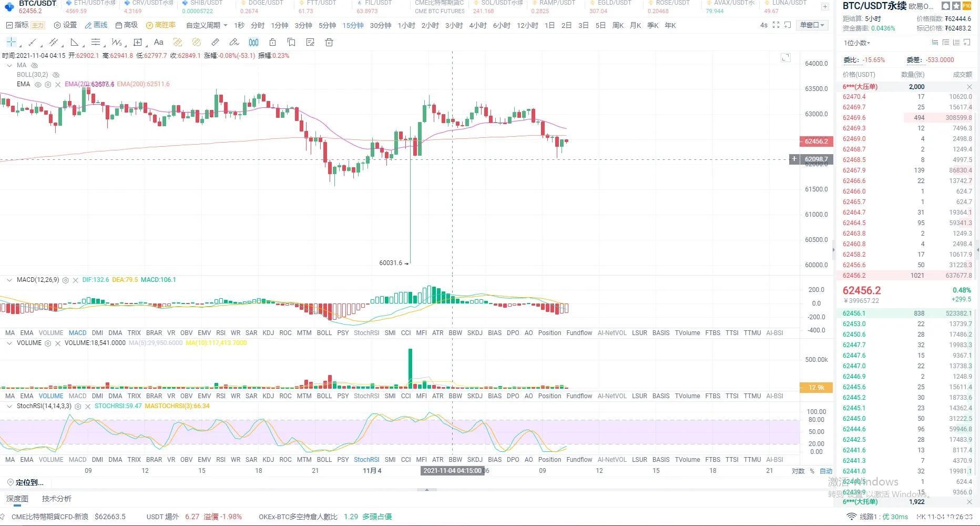Click the 设置 settings button
980x526 pixels.
pyautogui.click(x=65, y=25)
